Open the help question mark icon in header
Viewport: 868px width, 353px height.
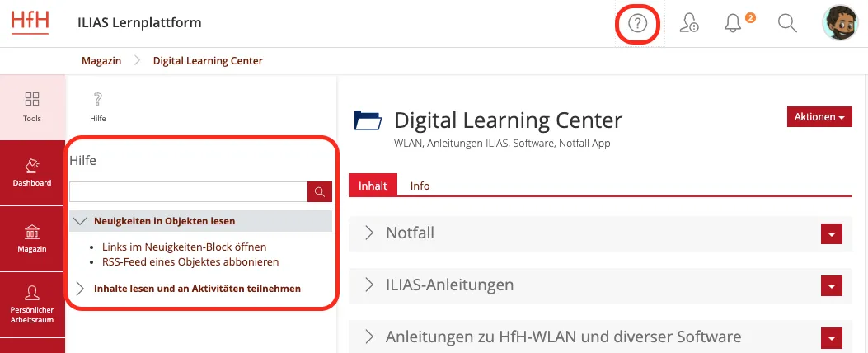pos(637,24)
